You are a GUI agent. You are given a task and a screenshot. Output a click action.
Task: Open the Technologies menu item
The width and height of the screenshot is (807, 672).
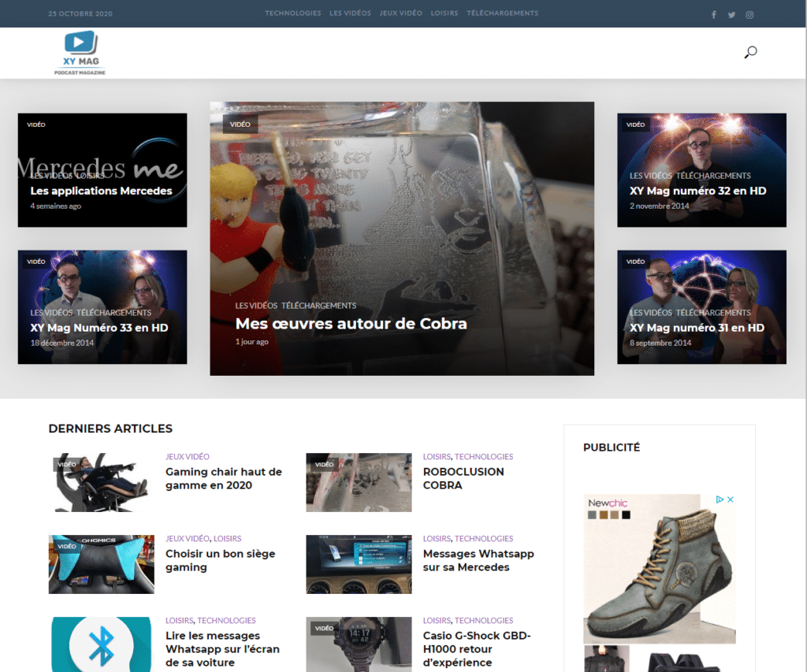coord(293,13)
